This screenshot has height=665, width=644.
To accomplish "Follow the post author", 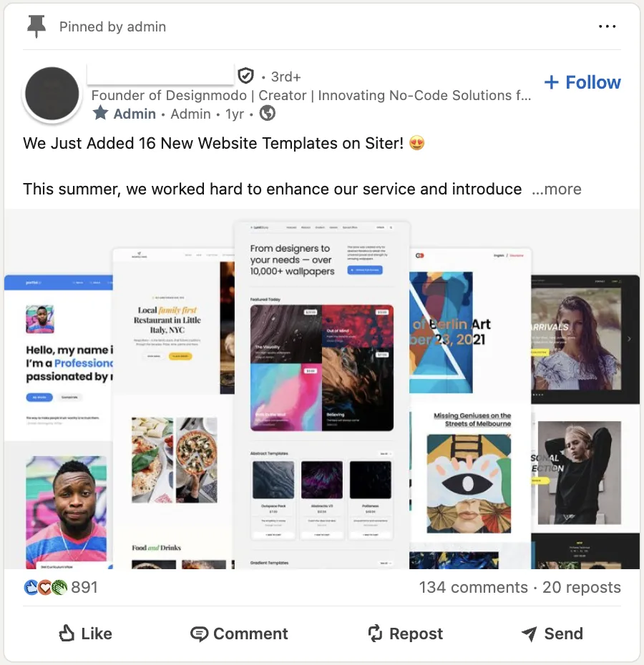I will click(582, 82).
